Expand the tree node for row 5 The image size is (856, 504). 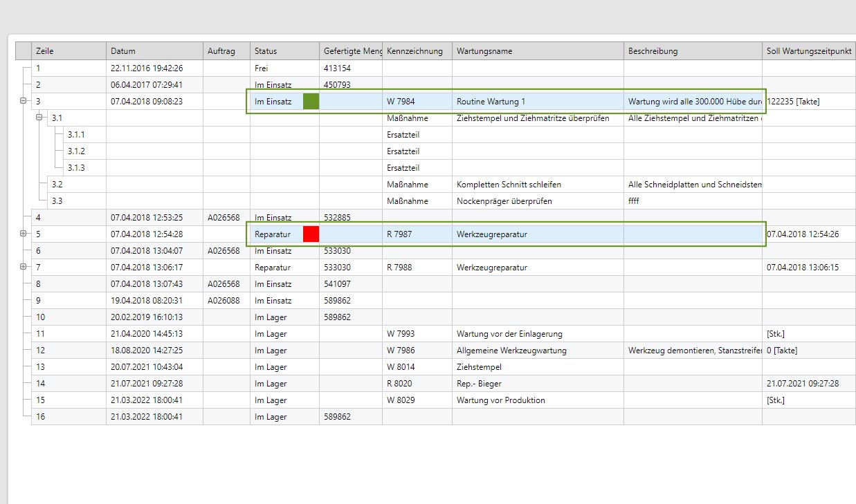pyautogui.click(x=23, y=234)
